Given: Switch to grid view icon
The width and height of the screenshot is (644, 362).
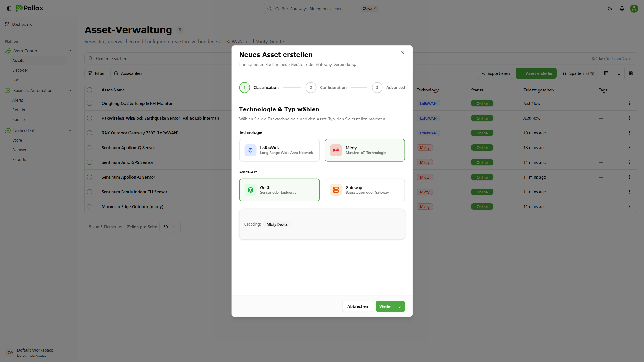Looking at the screenshot, I should pyautogui.click(x=631, y=73).
